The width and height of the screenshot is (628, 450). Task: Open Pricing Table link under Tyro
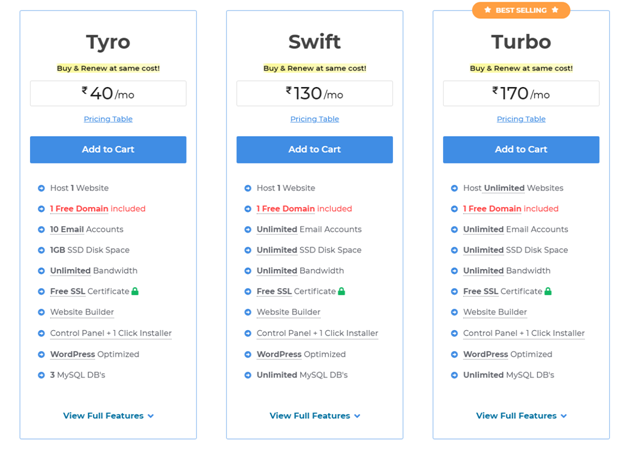[x=108, y=119]
